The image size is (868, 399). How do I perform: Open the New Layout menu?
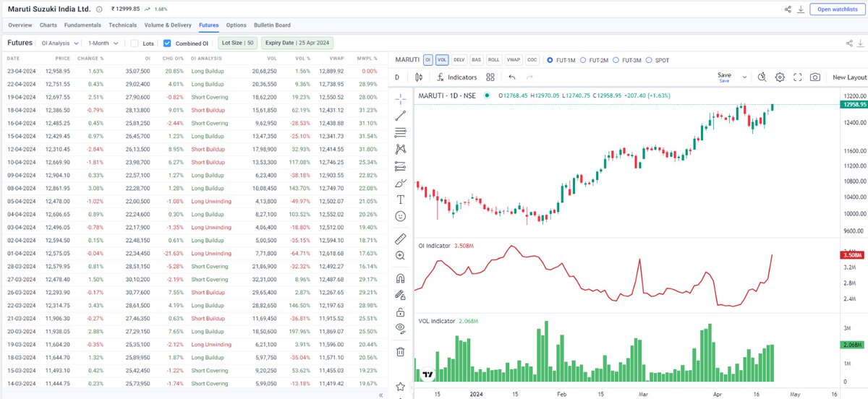[x=849, y=77]
